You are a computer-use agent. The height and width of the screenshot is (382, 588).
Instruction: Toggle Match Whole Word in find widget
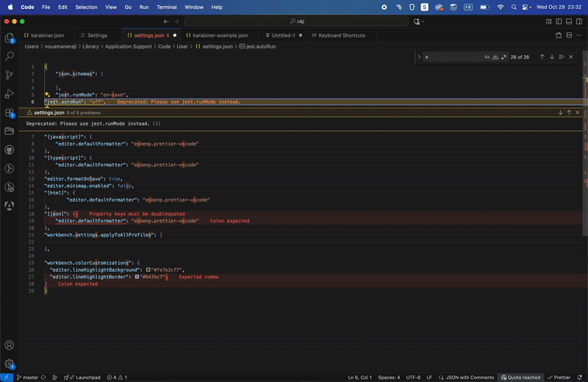(x=495, y=57)
